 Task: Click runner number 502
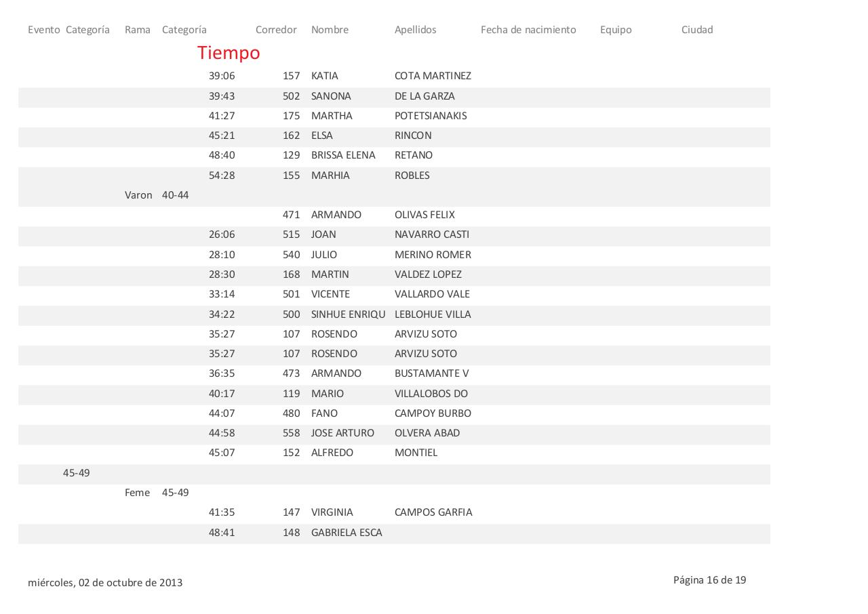(291, 96)
